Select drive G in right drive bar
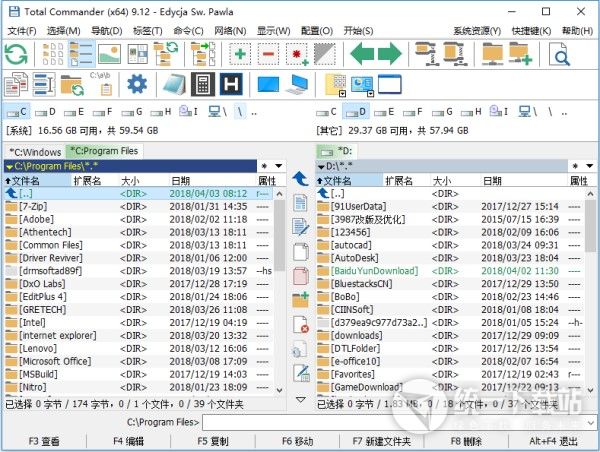This screenshot has height=452, width=600. point(442,112)
